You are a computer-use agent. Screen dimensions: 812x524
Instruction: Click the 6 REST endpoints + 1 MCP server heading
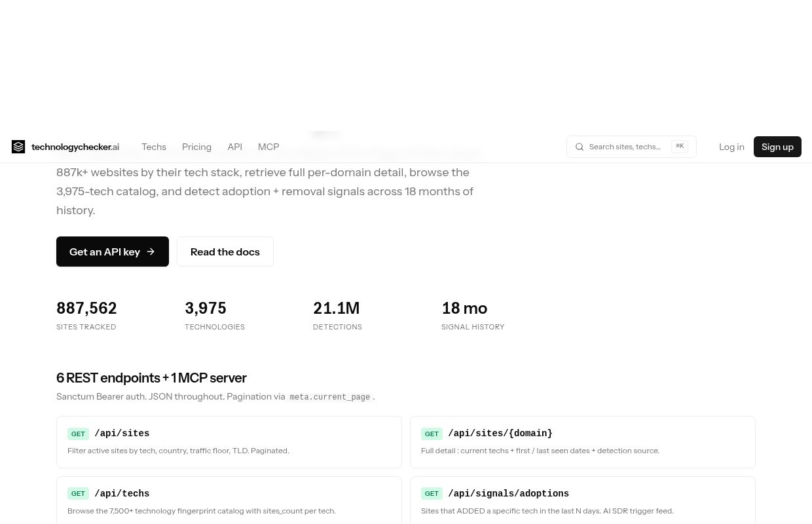click(x=151, y=378)
